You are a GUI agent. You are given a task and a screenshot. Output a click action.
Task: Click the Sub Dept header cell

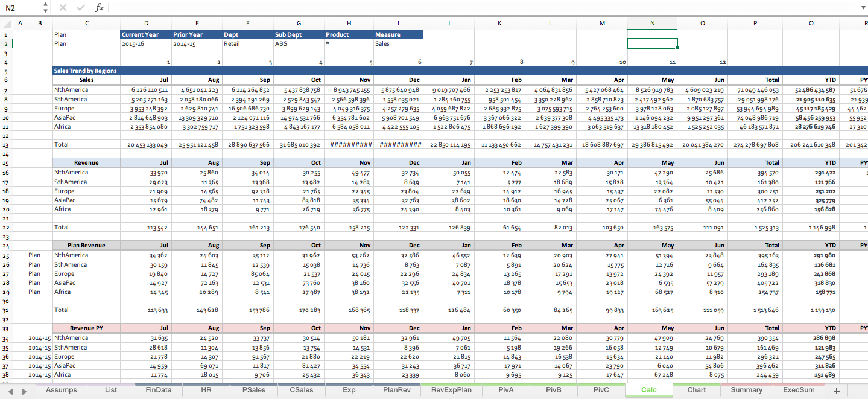pyautogui.click(x=299, y=34)
